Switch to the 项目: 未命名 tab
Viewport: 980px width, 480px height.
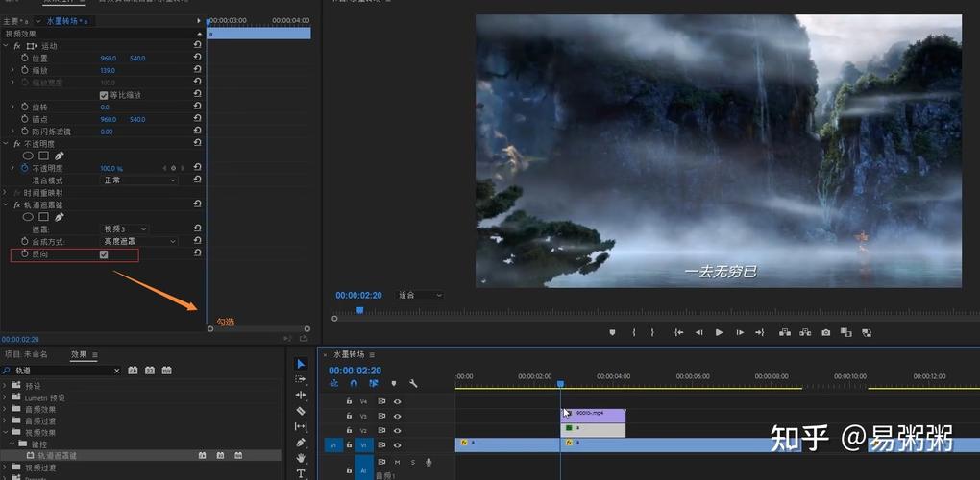click(x=26, y=354)
